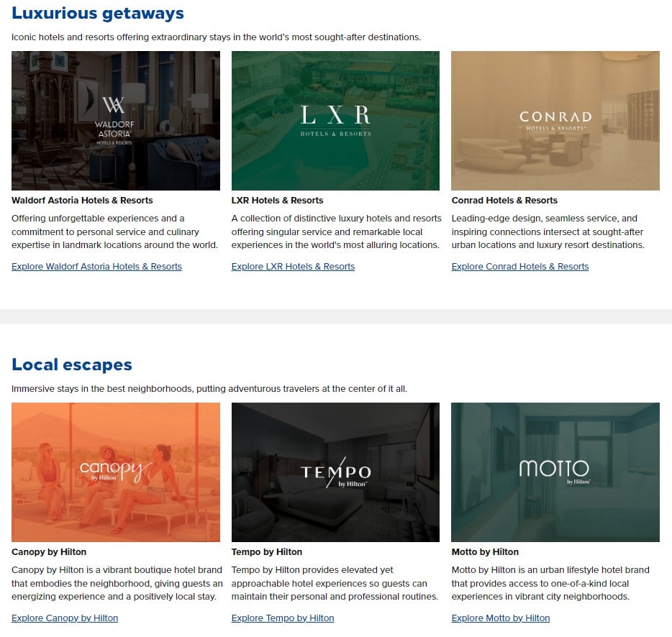Select the Waldorf Astoria Hotels & Resorts title

[82, 201]
